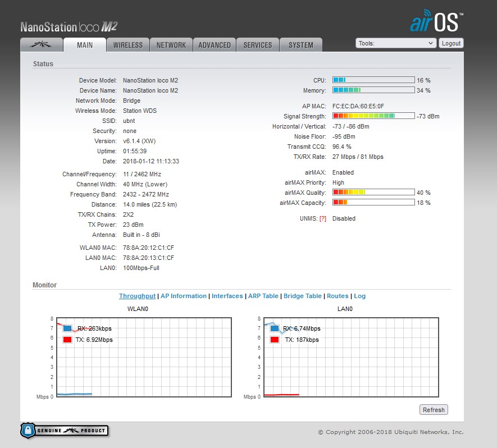Click the WLAN0 throughput graph
The image size is (497, 448).
pyautogui.click(x=144, y=357)
